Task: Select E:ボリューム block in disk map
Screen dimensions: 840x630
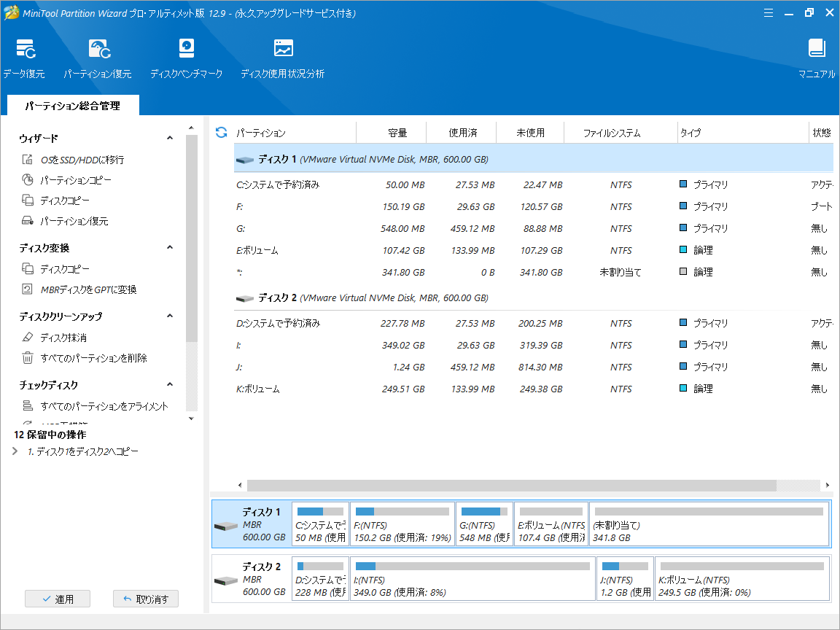Action: 551,524
